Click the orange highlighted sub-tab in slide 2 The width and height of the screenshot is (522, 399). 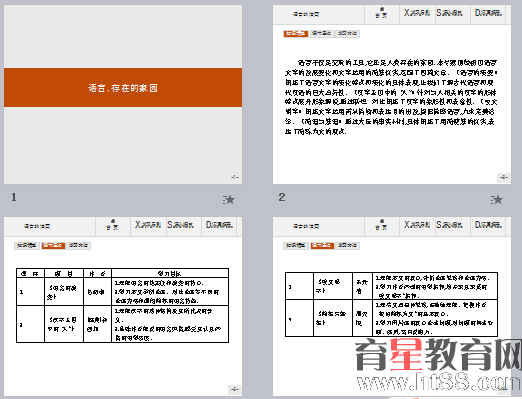(x=296, y=33)
